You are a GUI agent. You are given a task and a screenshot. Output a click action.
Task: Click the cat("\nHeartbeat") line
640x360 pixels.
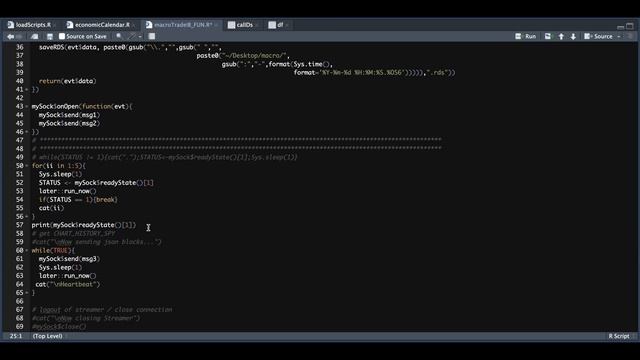pos(68,284)
